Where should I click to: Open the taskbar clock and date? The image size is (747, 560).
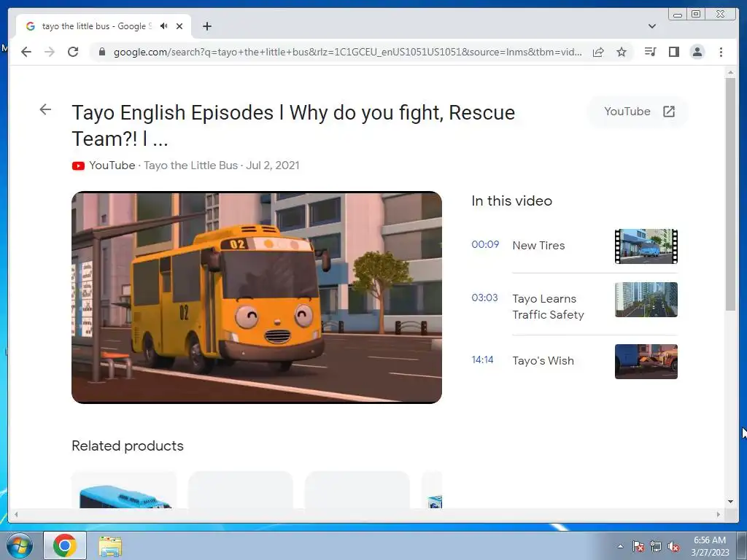point(710,546)
